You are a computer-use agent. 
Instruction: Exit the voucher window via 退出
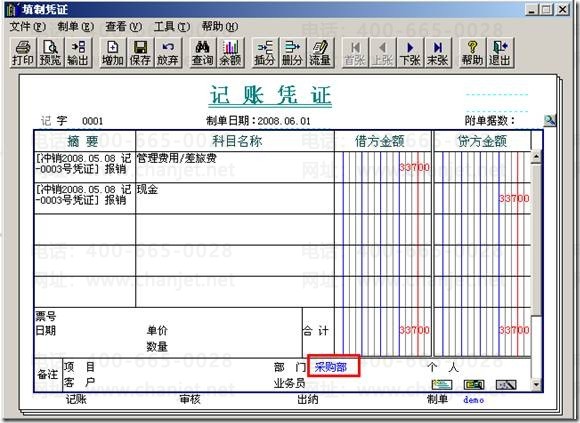pyautogui.click(x=500, y=53)
